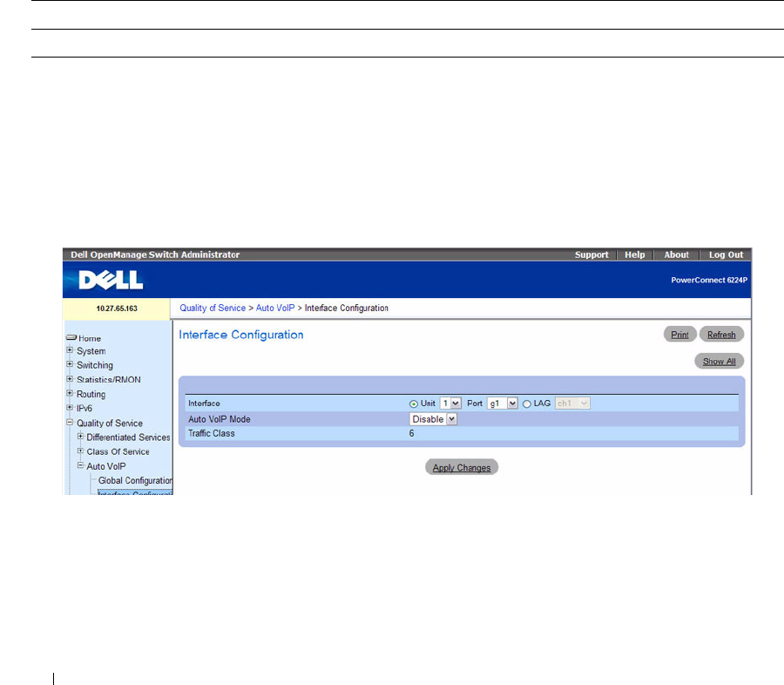This screenshot has height=685, width=784.
Task: Follow the Auto VoIP breadcrumb link
Action: [275, 309]
